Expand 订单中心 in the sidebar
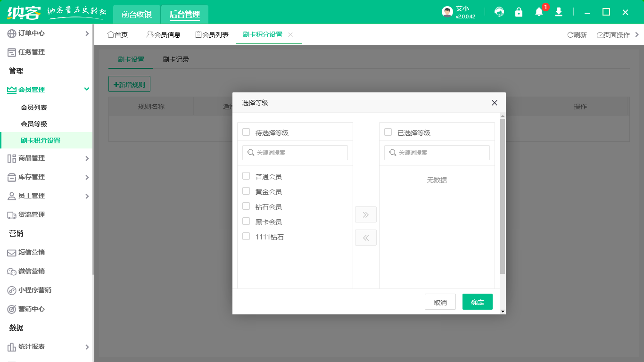This screenshot has width=644, height=362. click(46, 33)
